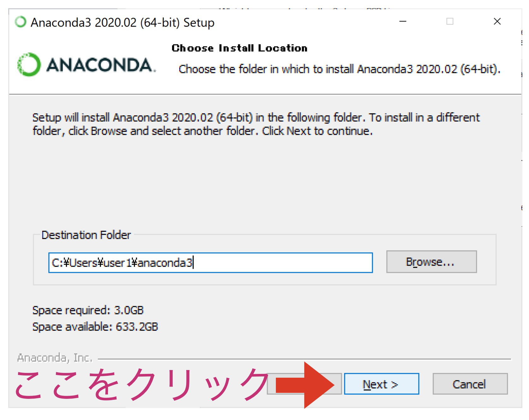Viewport: 529px width, 420px height.
Task: Click the Anaconda3 2020.02 Setup title text
Action: point(122,22)
